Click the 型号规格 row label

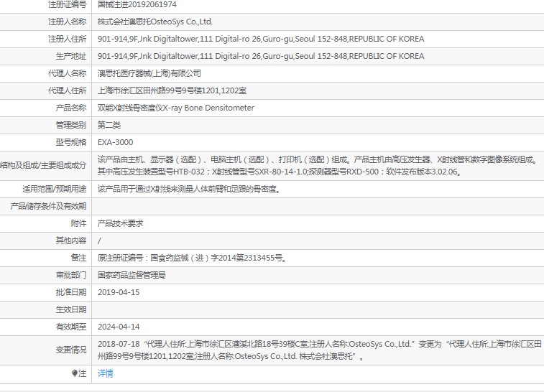(x=70, y=142)
